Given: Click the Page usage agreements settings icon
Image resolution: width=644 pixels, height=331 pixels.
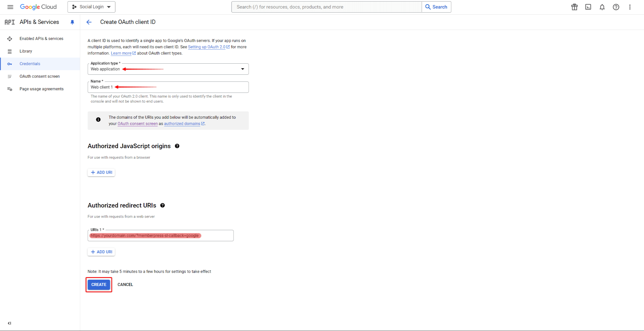Looking at the screenshot, I should pos(10,89).
